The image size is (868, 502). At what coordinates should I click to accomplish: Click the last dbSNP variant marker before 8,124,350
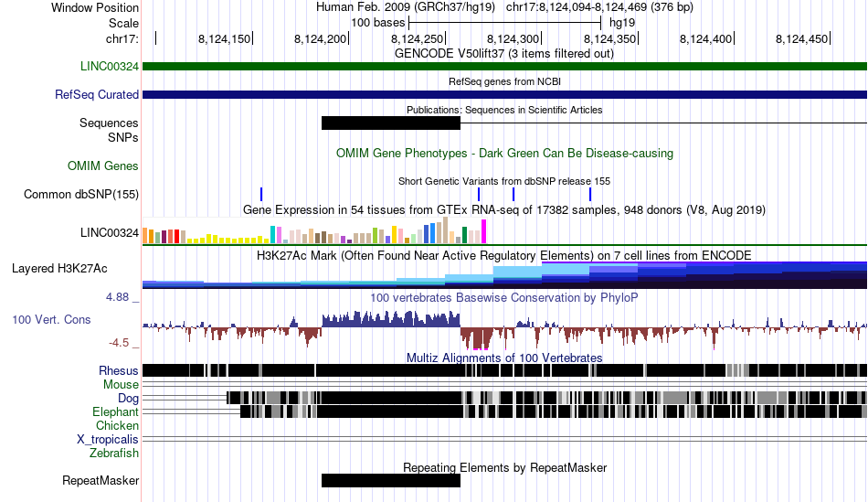click(590, 195)
